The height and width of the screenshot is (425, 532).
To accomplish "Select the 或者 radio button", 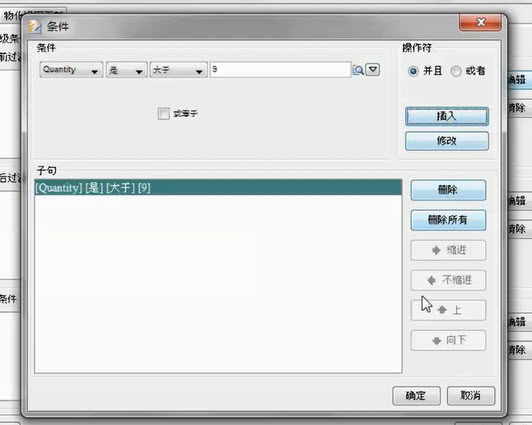I will point(456,71).
